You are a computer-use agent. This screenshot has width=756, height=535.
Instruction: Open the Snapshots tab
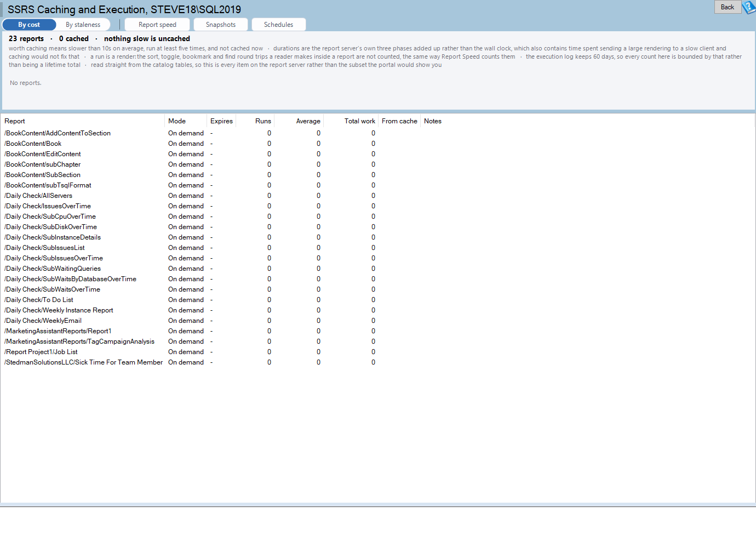221,25
